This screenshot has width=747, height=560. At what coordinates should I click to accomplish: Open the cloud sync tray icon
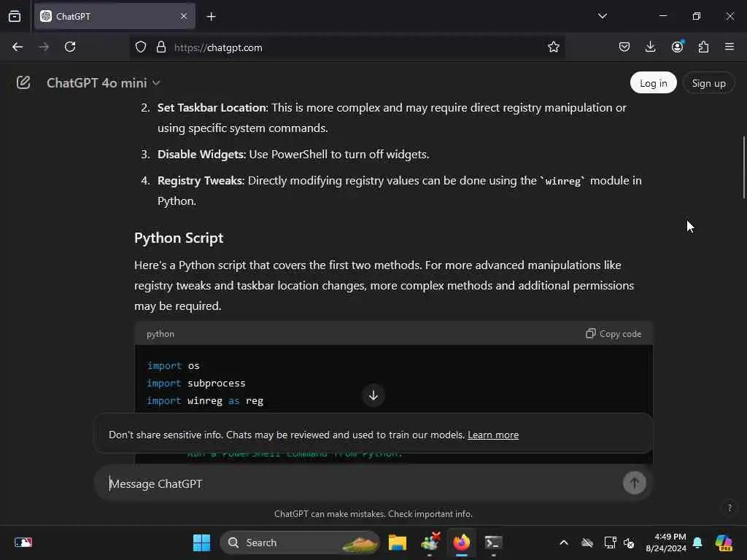point(587,542)
